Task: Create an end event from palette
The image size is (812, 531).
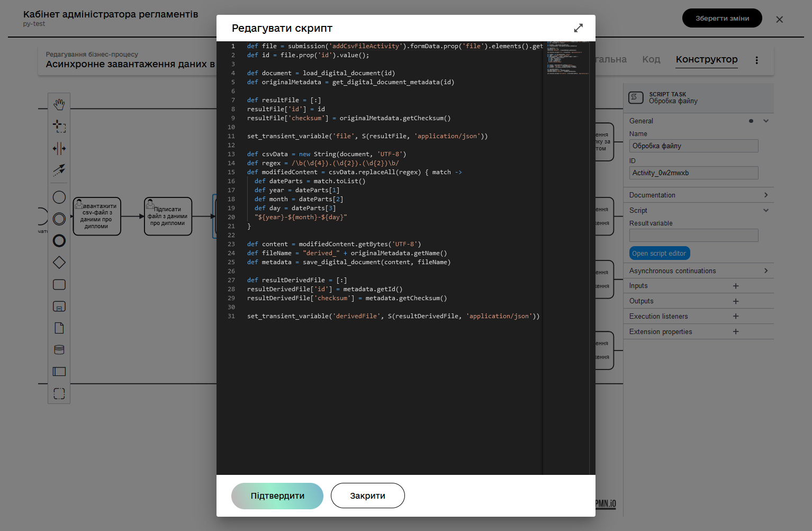Action: 59,241
